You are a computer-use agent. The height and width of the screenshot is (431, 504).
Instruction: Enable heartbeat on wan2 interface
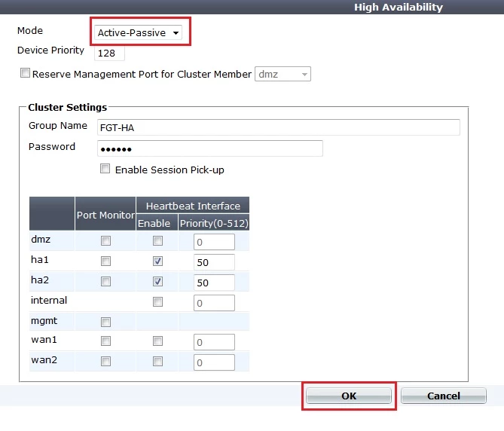pos(157,361)
